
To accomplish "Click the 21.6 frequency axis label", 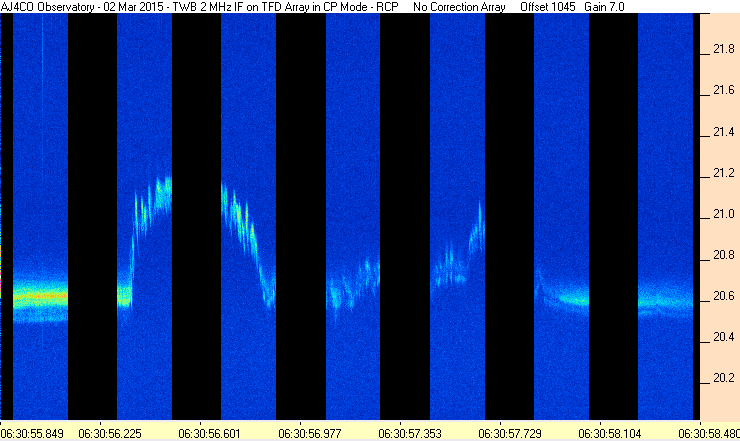I will click(x=723, y=90).
